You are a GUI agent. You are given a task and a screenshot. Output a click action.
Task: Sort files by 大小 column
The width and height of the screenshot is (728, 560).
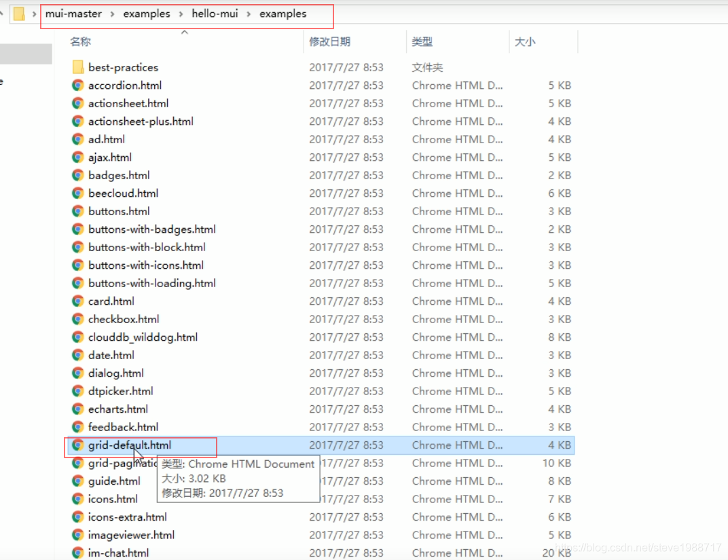(x=525, y=42)
